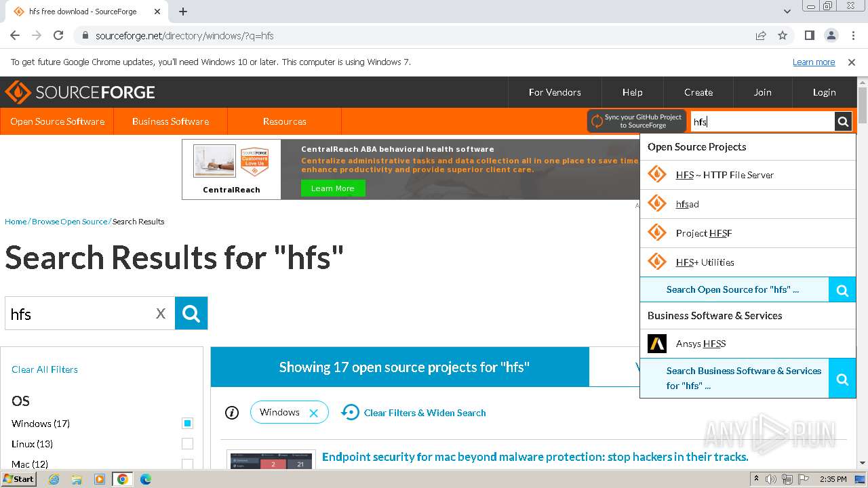Screen dimensions: 868x488
Task: Toggle the Chrome side panel icon
Action: coord(809,35)
